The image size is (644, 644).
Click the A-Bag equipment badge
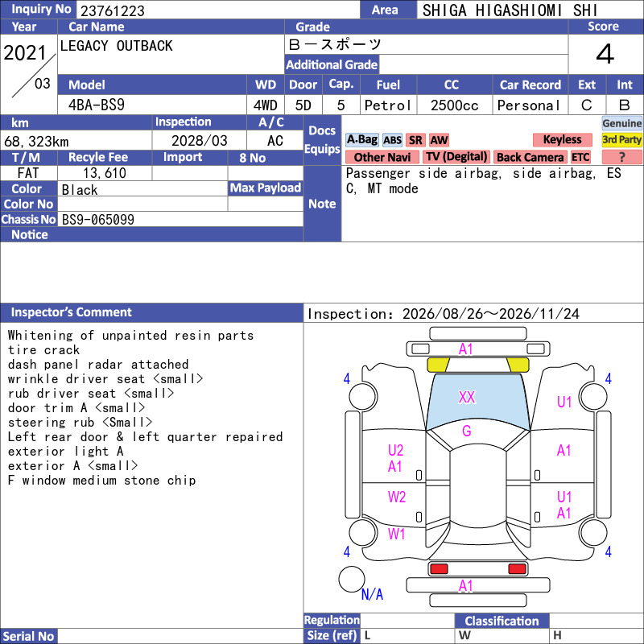point(361,140)
